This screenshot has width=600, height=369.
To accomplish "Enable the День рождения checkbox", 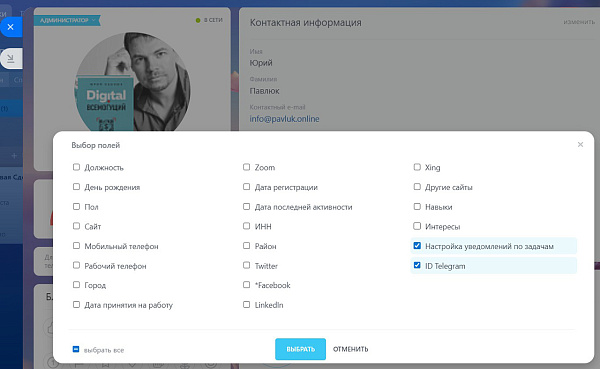I will click(77, 187).
